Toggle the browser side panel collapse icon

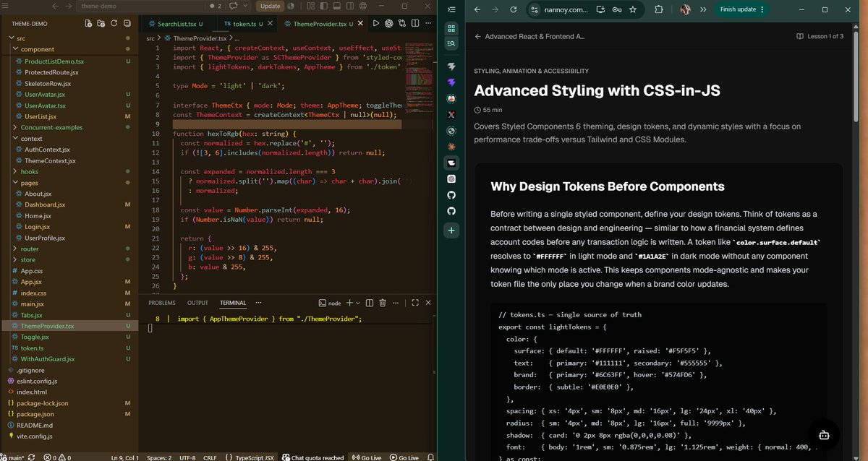pyautogui.click(x=451, y=9)
